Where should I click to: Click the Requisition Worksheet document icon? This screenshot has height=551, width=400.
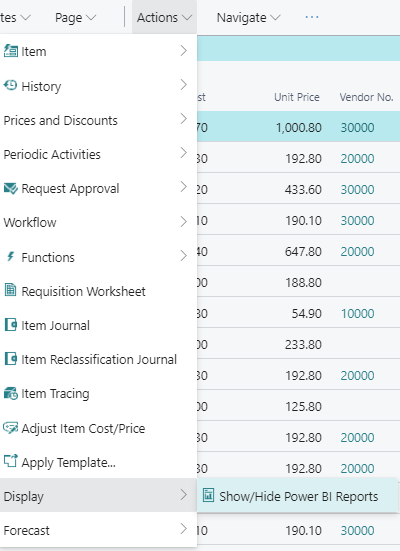tap(10, 290)
